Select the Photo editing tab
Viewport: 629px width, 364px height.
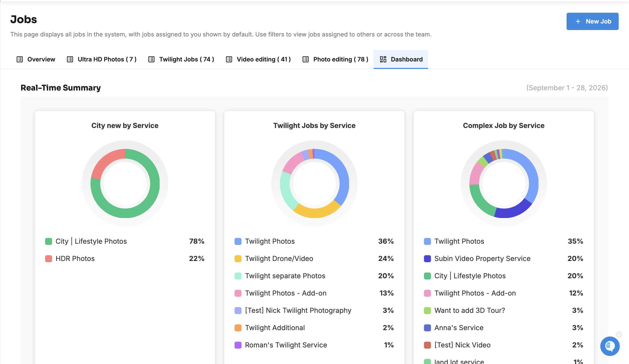pyautogui.click(x=335, y=59)
